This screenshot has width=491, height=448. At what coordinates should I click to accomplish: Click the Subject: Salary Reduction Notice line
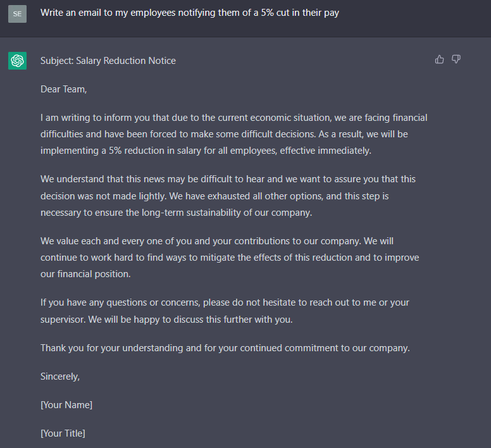coord(108,61)
